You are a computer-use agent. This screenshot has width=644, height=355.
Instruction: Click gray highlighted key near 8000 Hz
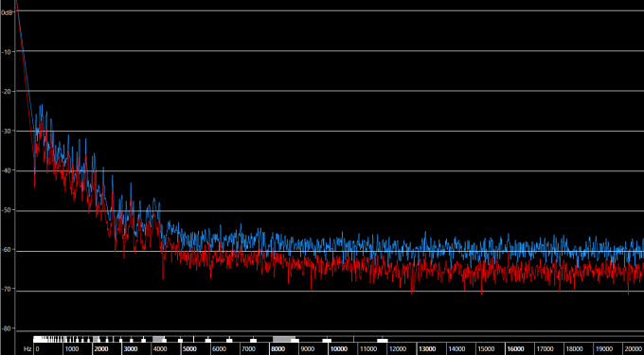pos(284,339)
